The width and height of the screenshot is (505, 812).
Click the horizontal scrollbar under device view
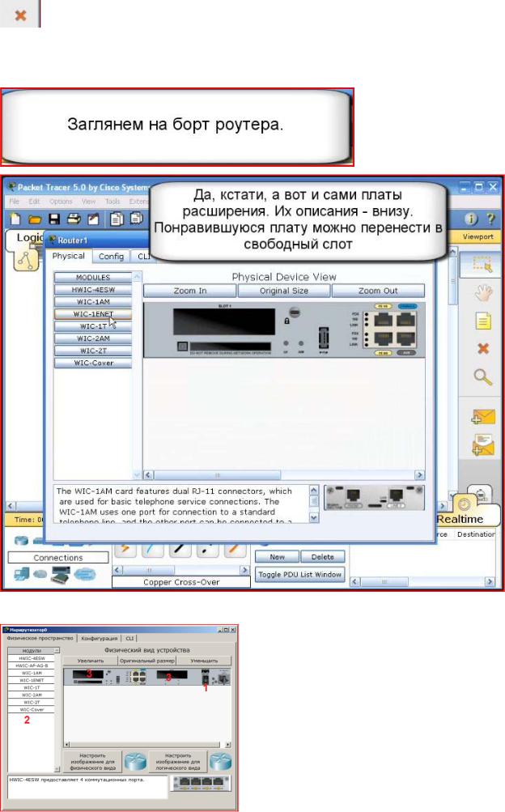pos(283,475)
